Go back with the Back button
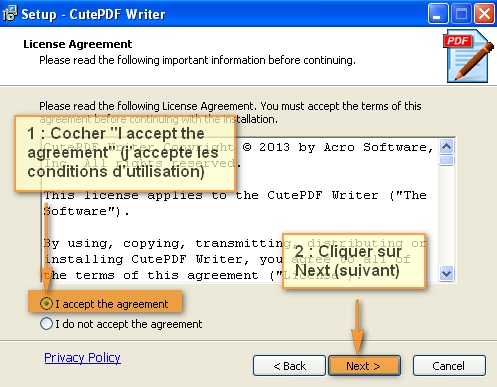 coord(289,366)
